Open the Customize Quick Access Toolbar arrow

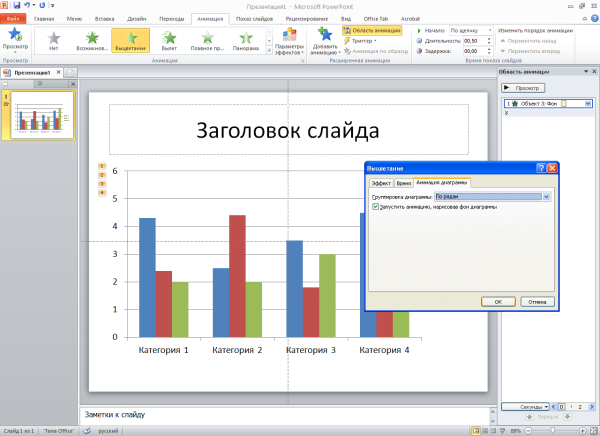(x=53, y=6)
